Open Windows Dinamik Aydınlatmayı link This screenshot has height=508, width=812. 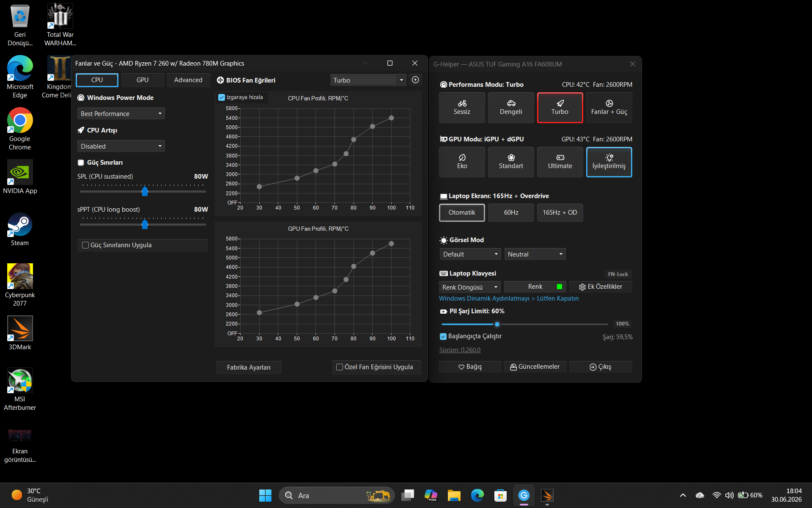pos(509,298)
